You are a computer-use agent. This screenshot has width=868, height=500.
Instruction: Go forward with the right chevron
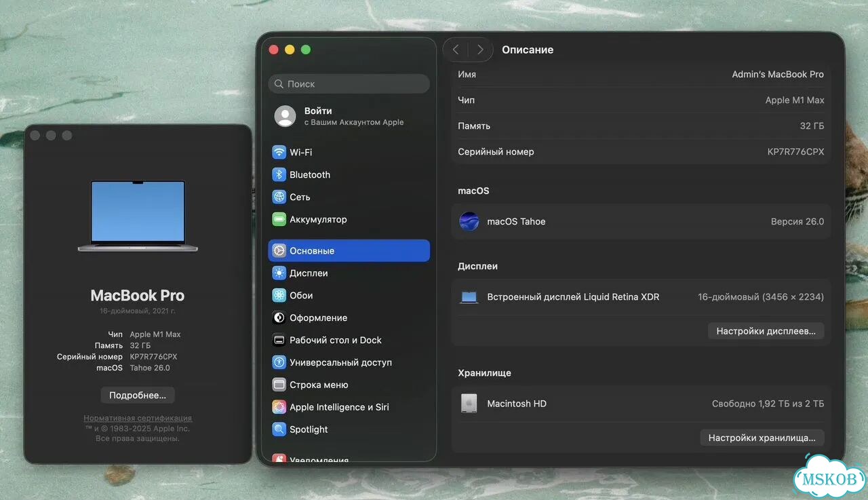[480, 50]
